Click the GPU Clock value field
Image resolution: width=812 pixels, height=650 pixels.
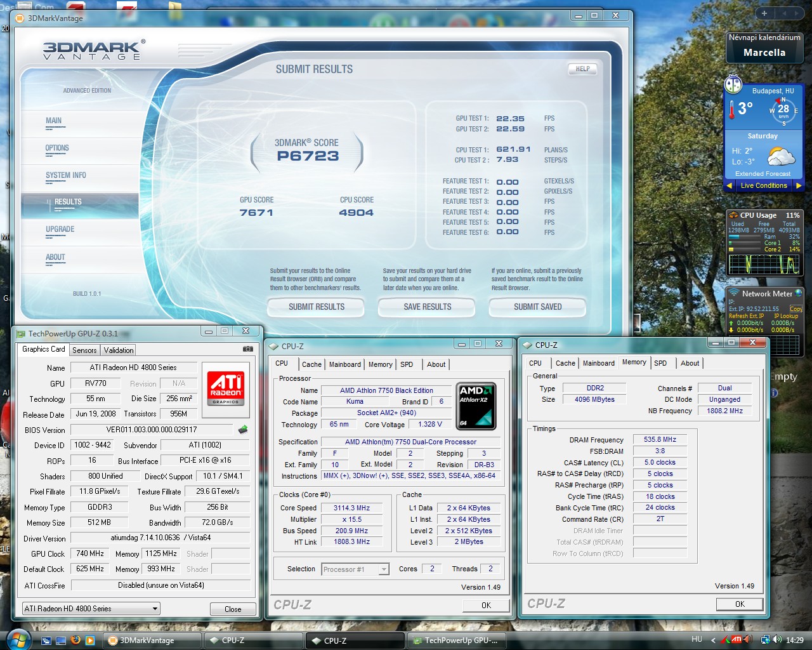(90, 554)
